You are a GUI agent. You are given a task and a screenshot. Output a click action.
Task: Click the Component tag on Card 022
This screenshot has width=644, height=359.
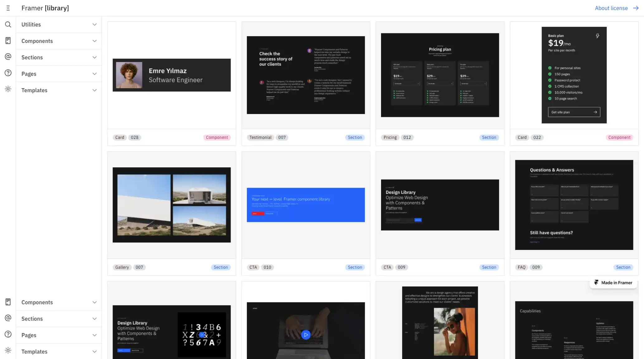[619, 137]
